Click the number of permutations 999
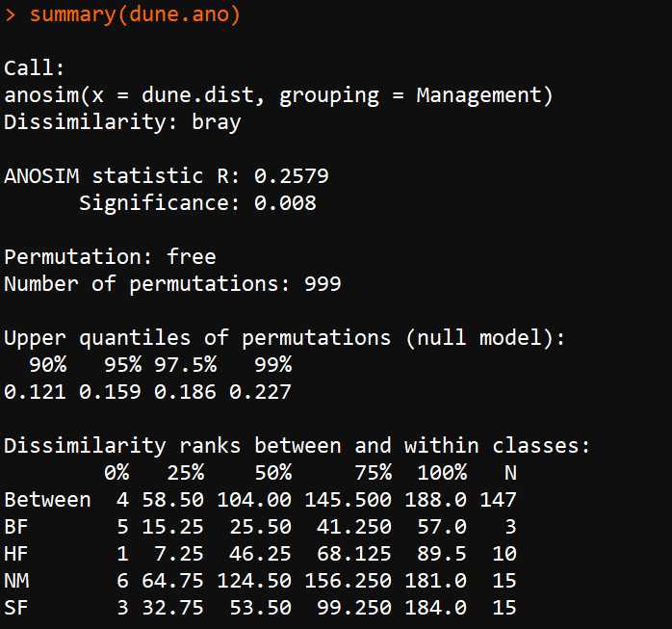Viewport: 672px width, 629px height. point(322,284)
